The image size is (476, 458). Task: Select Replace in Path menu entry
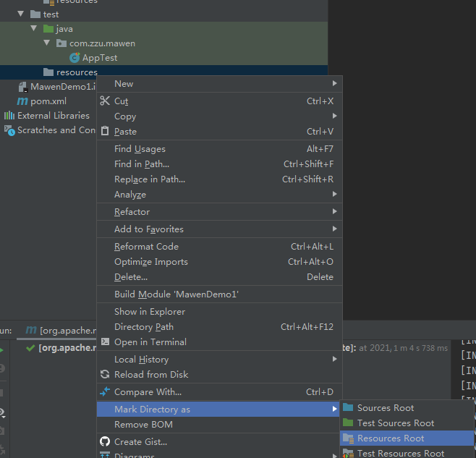(219, 179)
